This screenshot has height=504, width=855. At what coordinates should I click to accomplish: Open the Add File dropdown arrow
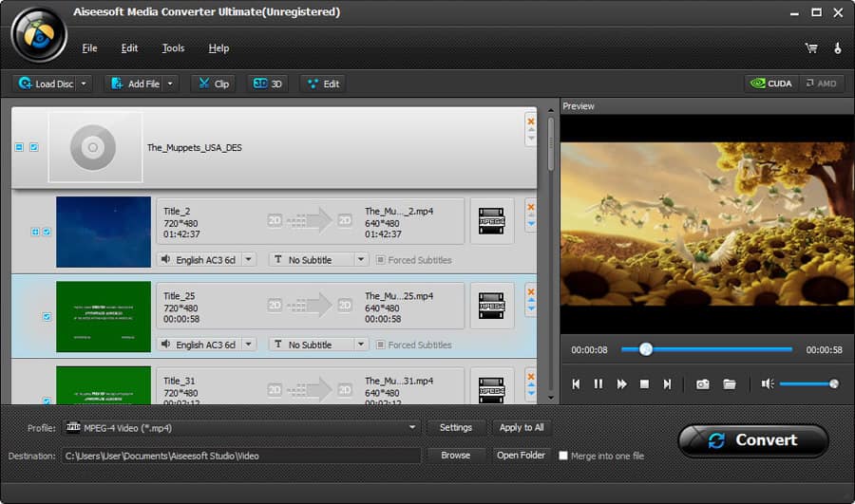(170, 84)
